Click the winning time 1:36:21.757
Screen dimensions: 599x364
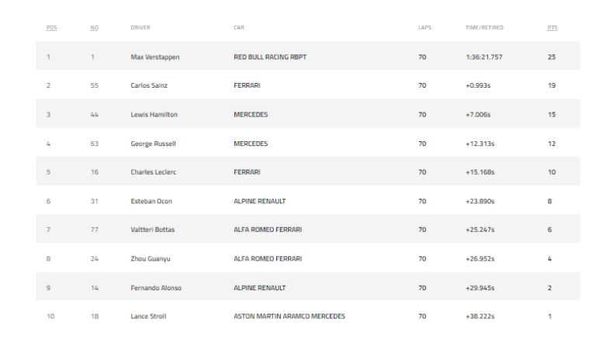click(484, 57)
